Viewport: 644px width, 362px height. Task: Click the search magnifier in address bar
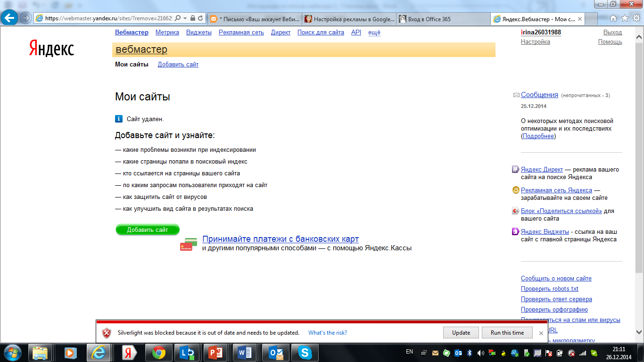click(178, 18)
